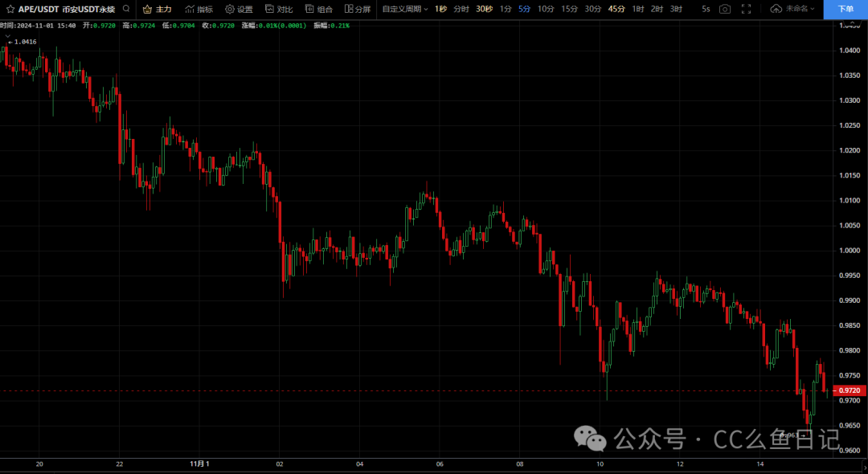Screen dimensions: 868x474
Task: Click the 1.0300 price axis label
Action: click(850, 100)
